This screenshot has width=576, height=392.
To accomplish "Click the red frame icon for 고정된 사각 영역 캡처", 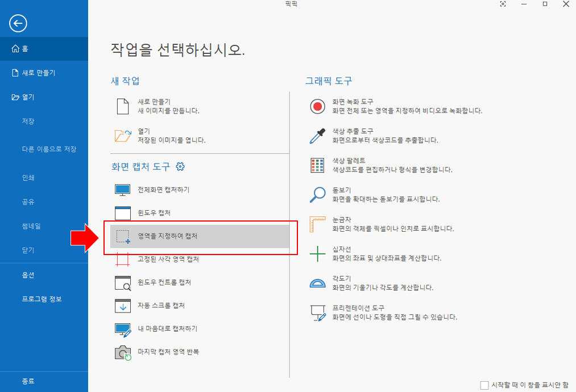I will [x=123, y=259].
